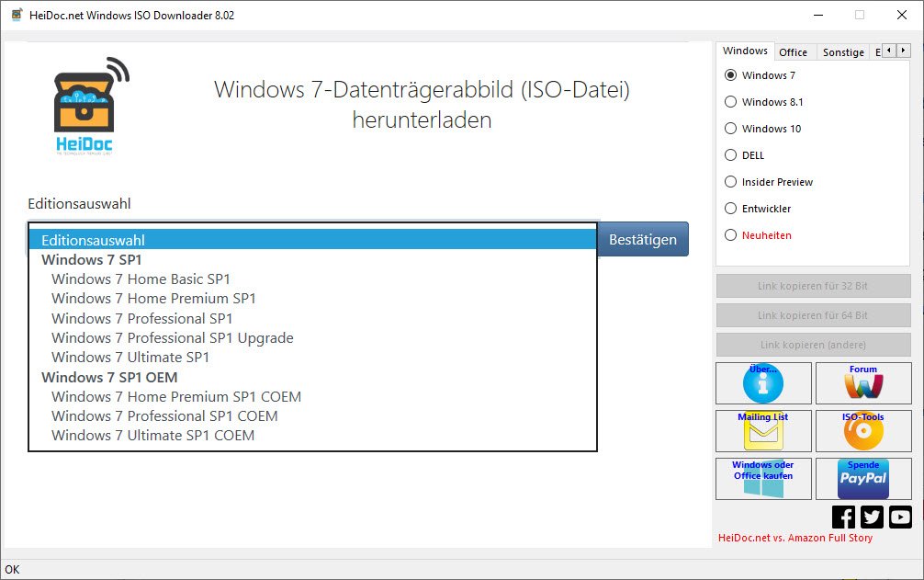This screenshot has width=924, height=580.
Task: Select the Entwickler radio button
Action: (x=730, y=208)
